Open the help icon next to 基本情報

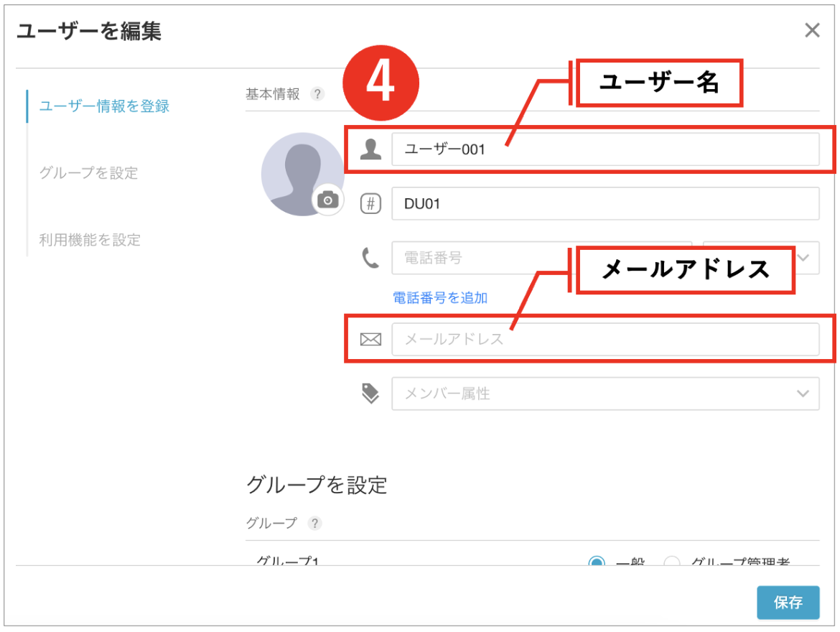tap(317, 94)
